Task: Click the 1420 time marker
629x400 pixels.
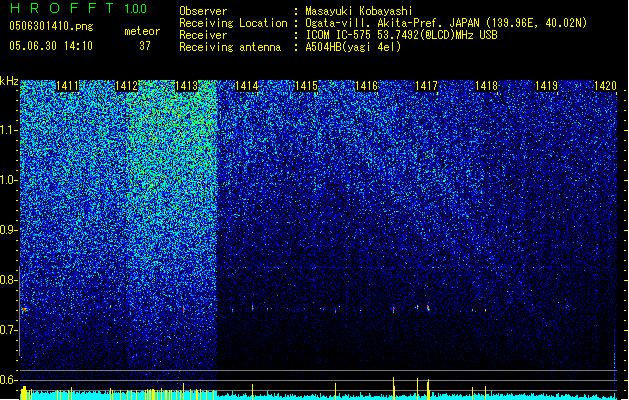Action: pyautogui.click(x=605, y=86)
